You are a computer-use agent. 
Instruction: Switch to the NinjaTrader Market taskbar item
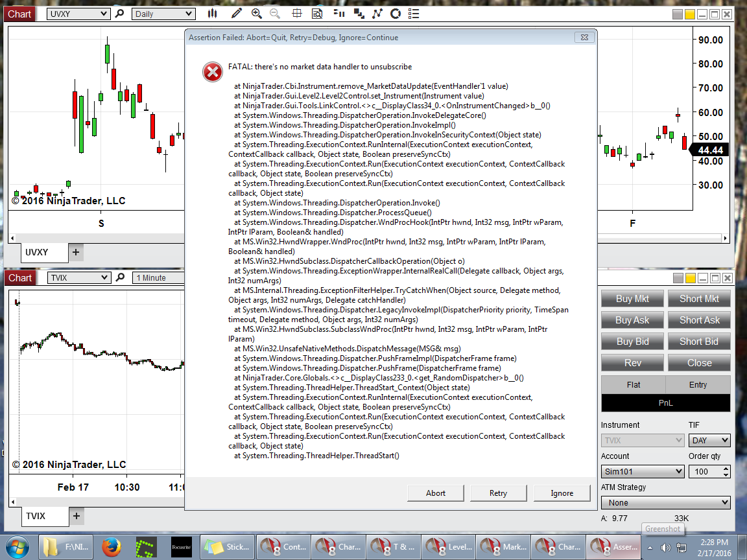click(504, 547)
